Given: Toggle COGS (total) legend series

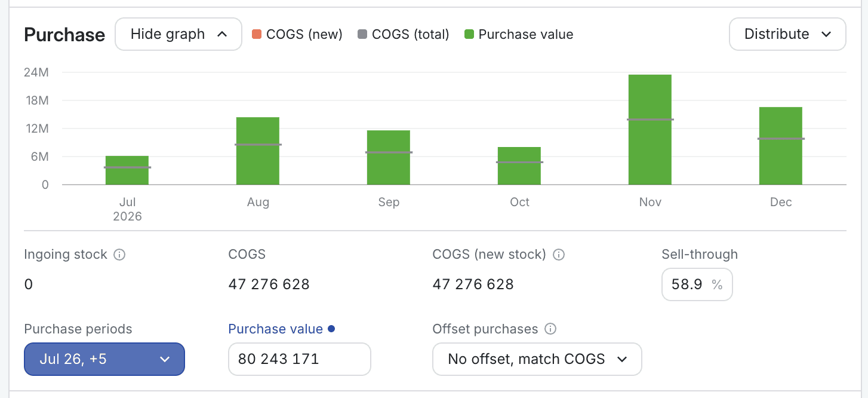Looking at the screenshot, I should point(403,35).
